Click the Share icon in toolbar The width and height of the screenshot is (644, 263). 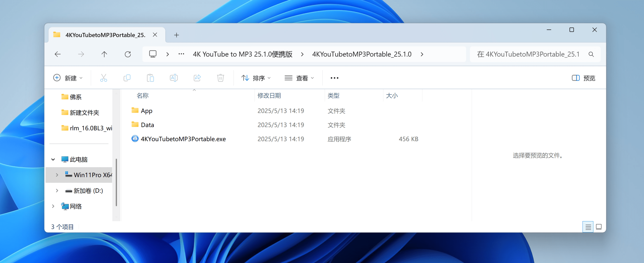coord(197,78)
